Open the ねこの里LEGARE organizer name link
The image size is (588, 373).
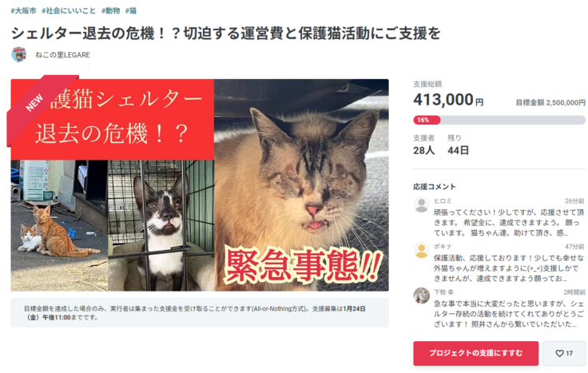(x=62, y=55)
